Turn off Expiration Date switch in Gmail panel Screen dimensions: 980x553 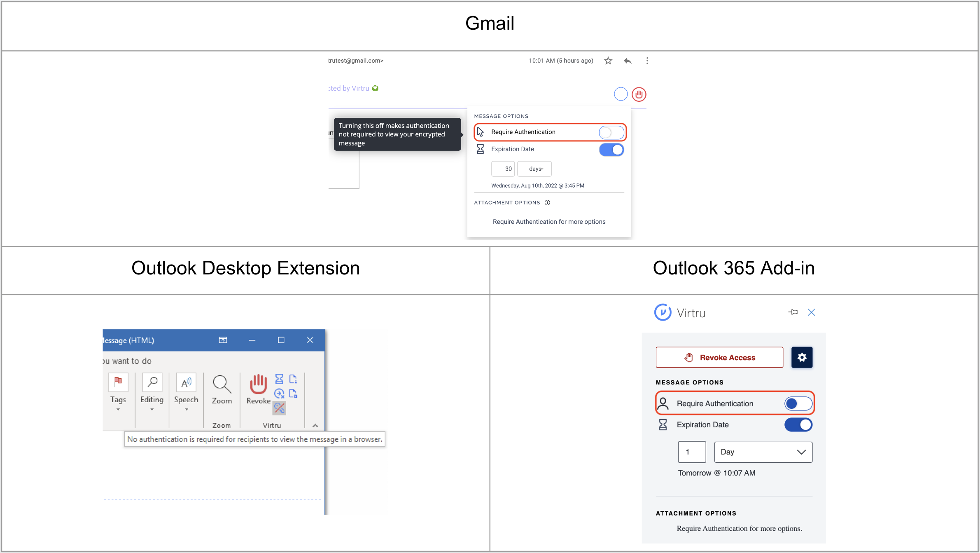[611, 150]
